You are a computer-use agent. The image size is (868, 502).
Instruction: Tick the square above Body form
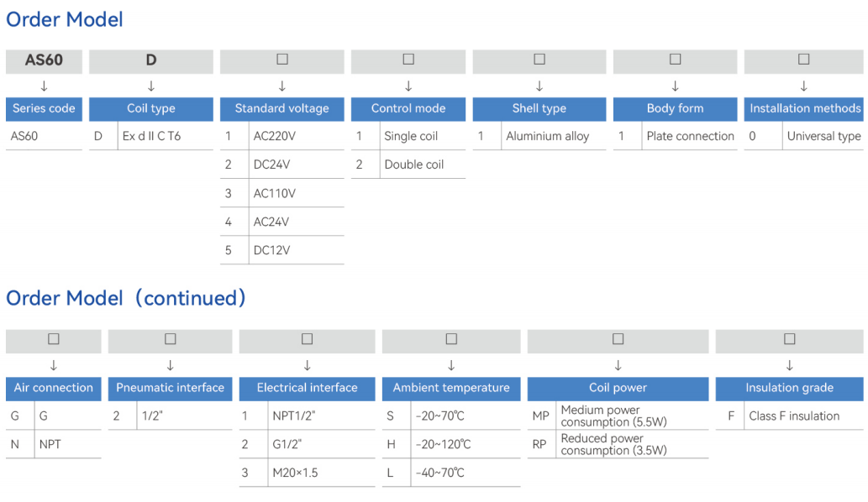676,59
